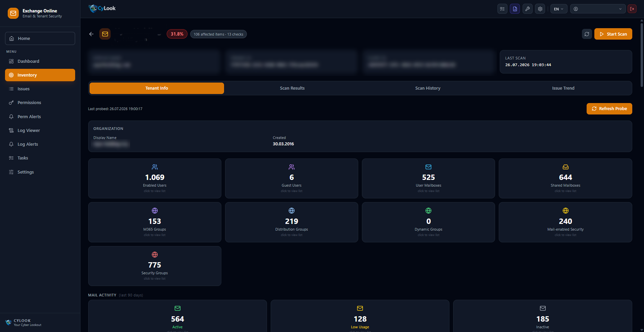
Task: Click the 31.8% score badge
Action: point(177,34)
